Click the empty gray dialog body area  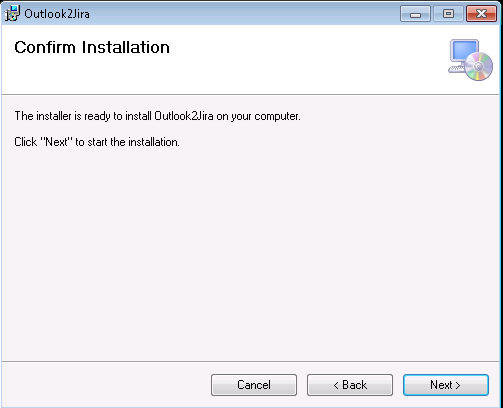click(250, 253)
